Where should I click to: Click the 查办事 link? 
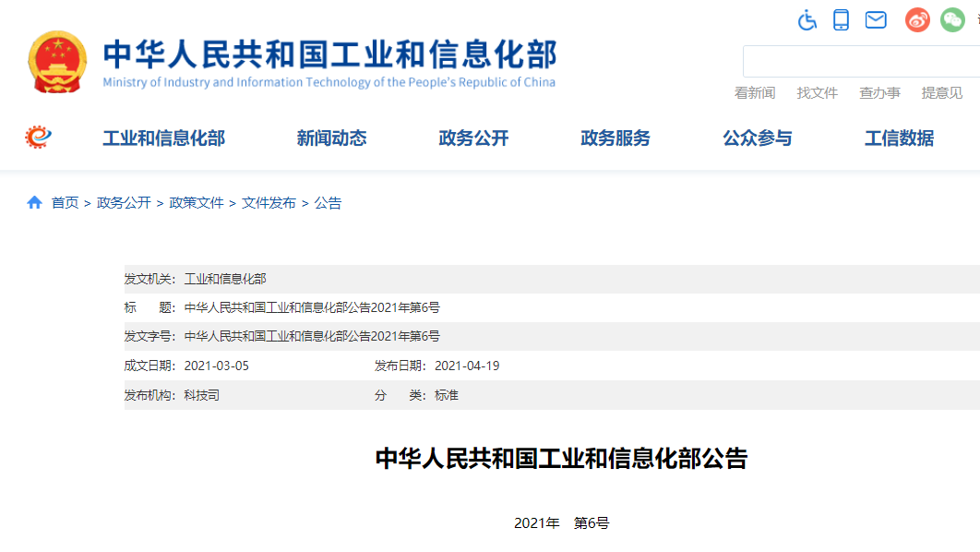(879, 92)
